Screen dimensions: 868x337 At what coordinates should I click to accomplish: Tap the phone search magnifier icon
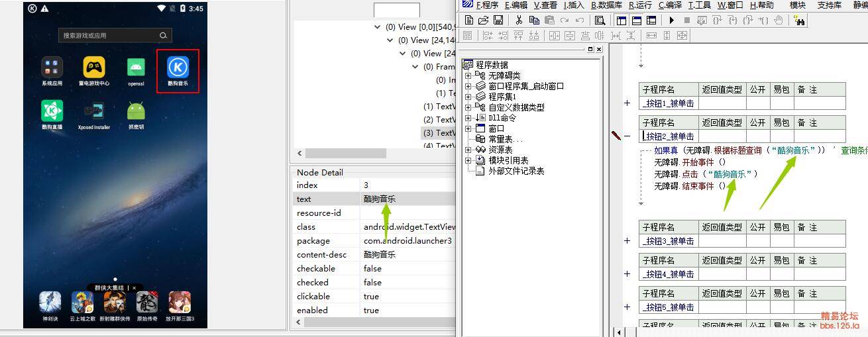point(163,35)
